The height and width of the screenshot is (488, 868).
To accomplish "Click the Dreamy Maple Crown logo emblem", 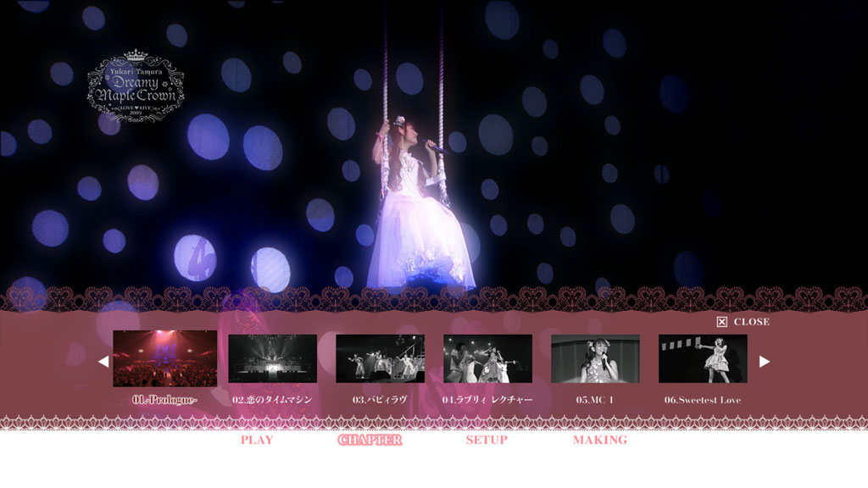I will click(136, 87).
